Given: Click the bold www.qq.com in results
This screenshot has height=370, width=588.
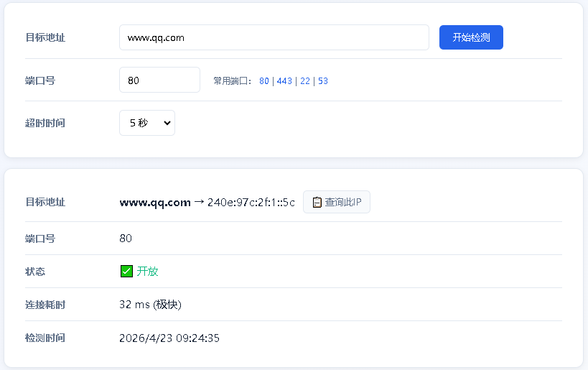Looking at the screenshot, I should [x=155, y=203].
